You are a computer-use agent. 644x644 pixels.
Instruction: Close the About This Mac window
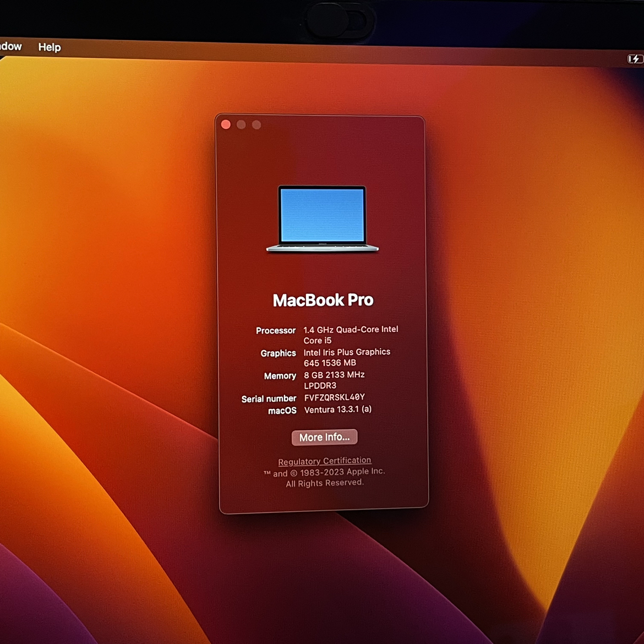226,124
